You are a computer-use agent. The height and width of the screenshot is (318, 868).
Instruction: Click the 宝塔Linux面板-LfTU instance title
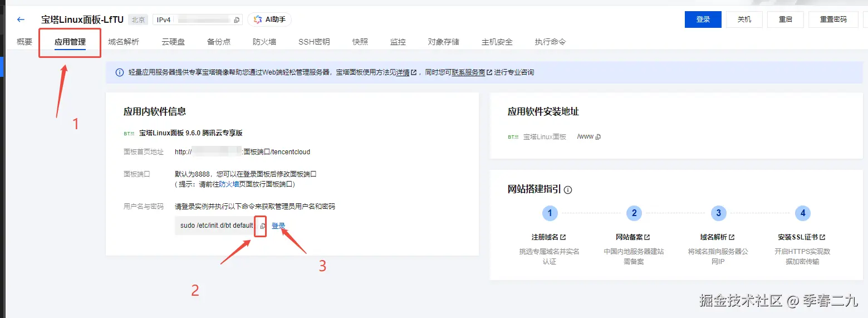(82, 19)
